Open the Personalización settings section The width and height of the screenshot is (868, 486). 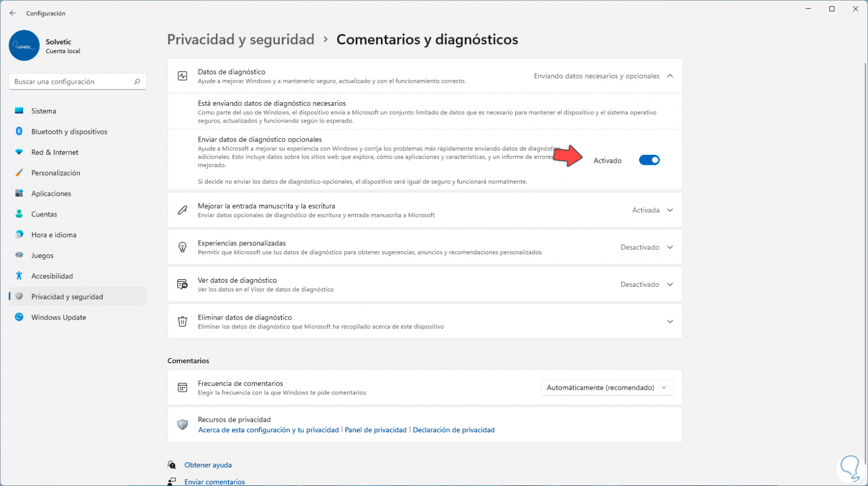click(56, 173)
